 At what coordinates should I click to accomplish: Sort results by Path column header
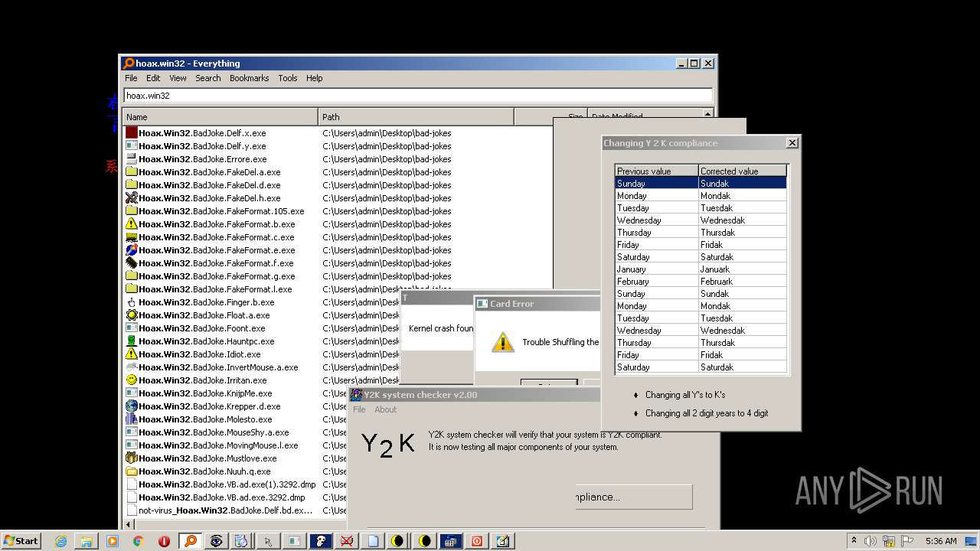point(416,117)
